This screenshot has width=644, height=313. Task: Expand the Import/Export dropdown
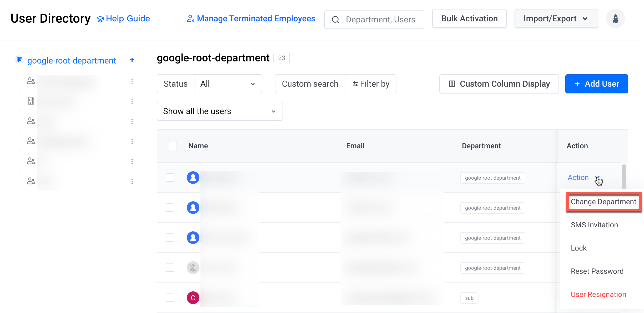point(556,18)
